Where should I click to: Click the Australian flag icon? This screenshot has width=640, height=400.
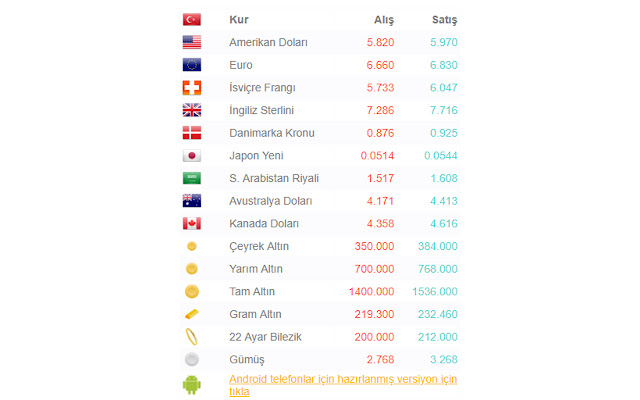click(x=192, y=201)
